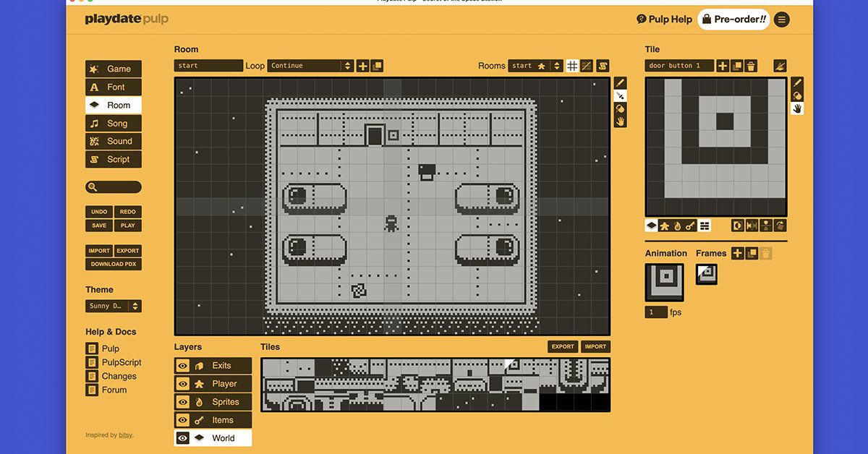The image size is (868, 454).
Task: Click the animation fps field
Action: coord(656,312)
